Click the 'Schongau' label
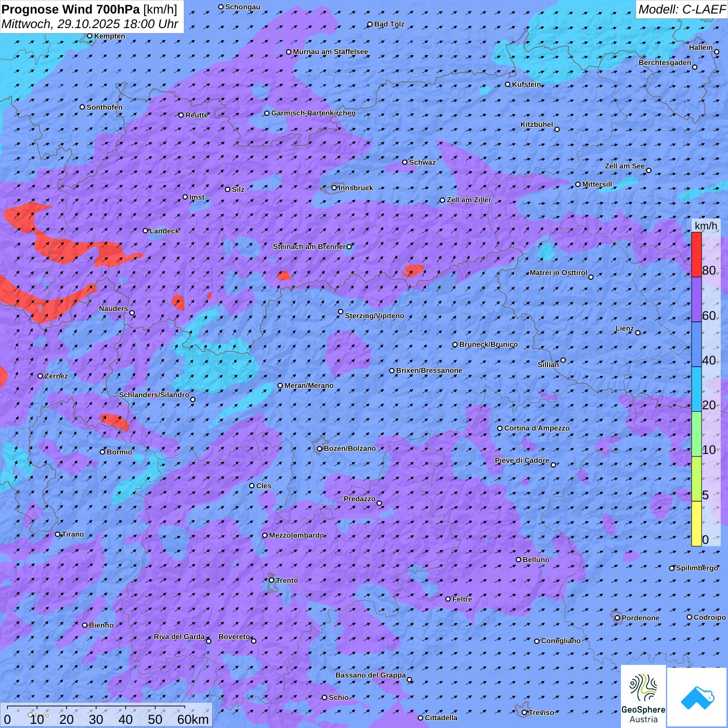 click(x=243, y=7)
